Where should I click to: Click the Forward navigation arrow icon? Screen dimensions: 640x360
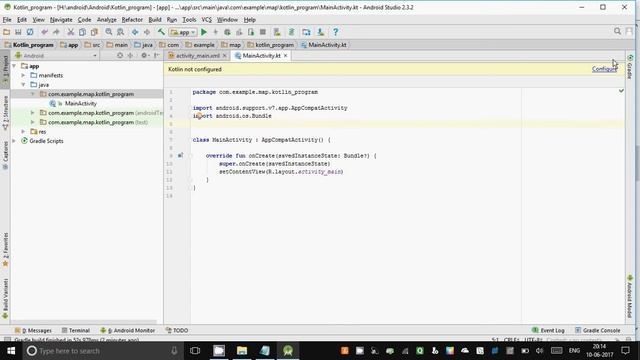147,32
